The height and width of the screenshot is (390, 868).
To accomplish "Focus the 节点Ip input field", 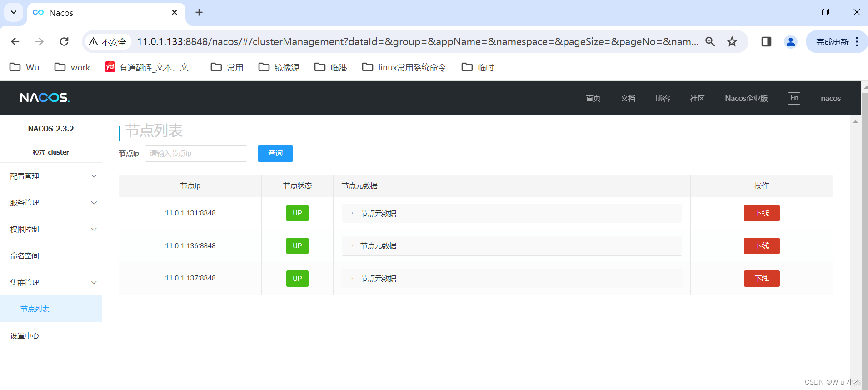I will pos(196,154).
